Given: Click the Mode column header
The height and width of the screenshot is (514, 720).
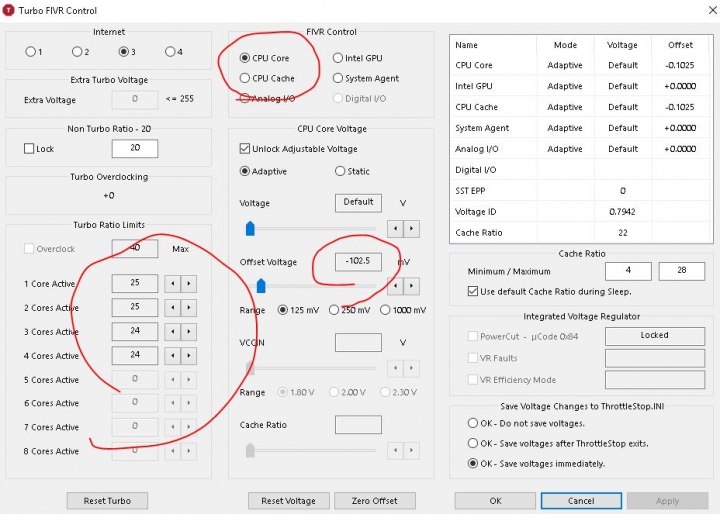Looking at the screenshot, I should pyautogui.click(x=565, y=45).
